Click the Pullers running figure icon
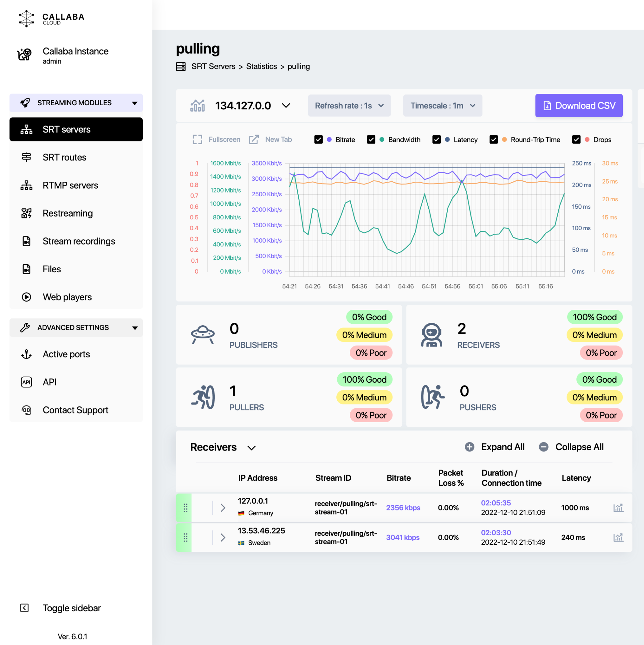 203,397
